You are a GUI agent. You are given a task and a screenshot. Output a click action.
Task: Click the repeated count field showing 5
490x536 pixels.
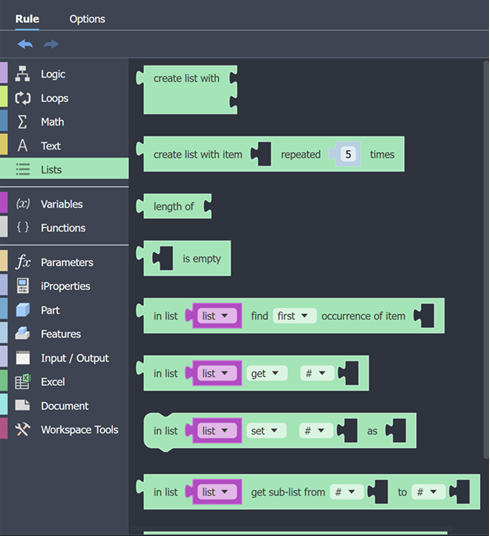coord(348,154)
